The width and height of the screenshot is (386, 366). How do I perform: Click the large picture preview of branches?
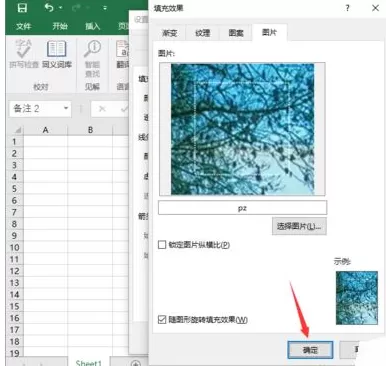[242, 129]
